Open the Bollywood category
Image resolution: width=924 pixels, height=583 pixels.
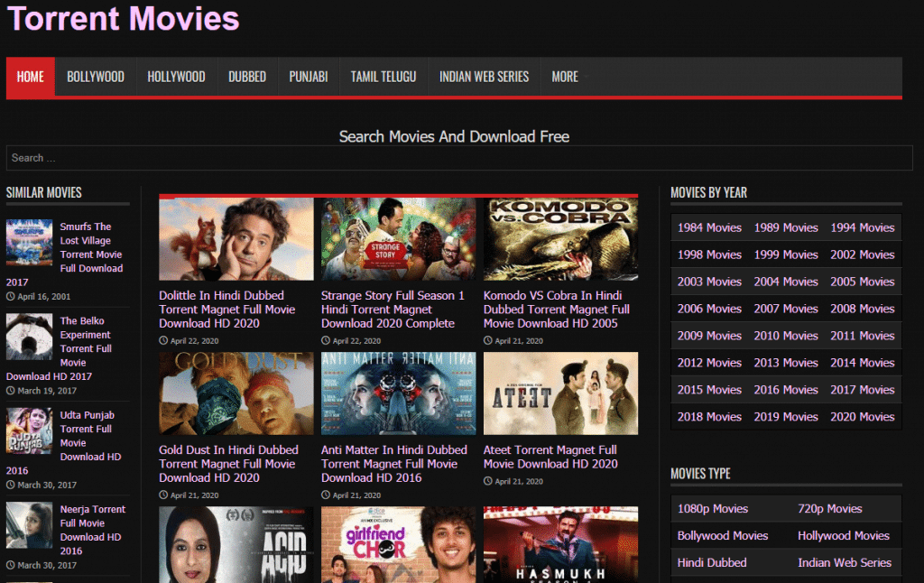click(96, 77)
